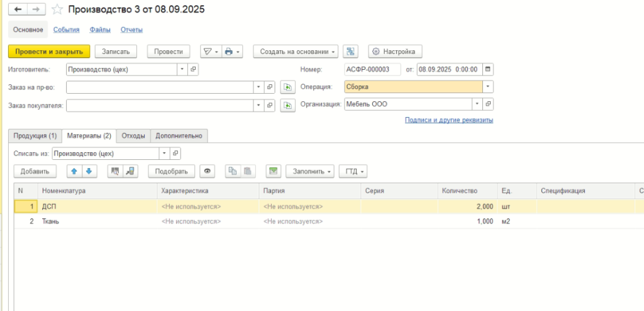Add a row with Добавить

(35, 171)
